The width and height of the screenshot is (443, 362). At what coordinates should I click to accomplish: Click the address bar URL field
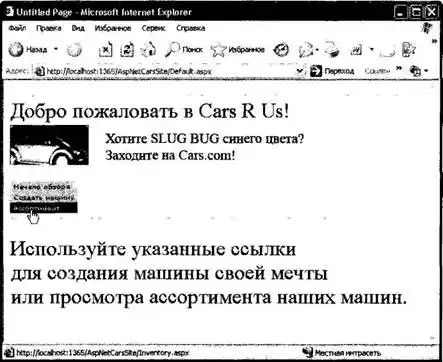[170, 71]
